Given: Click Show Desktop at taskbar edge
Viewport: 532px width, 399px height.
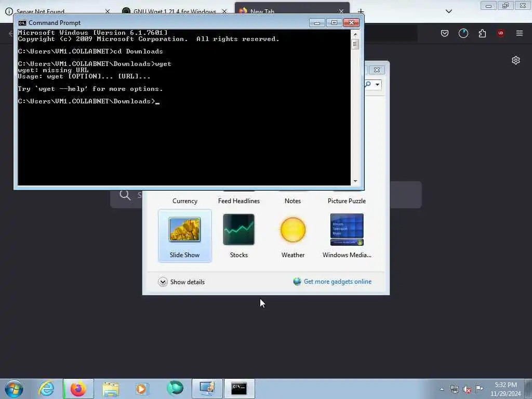Looking at the screenshot, I should pos(528,389).
